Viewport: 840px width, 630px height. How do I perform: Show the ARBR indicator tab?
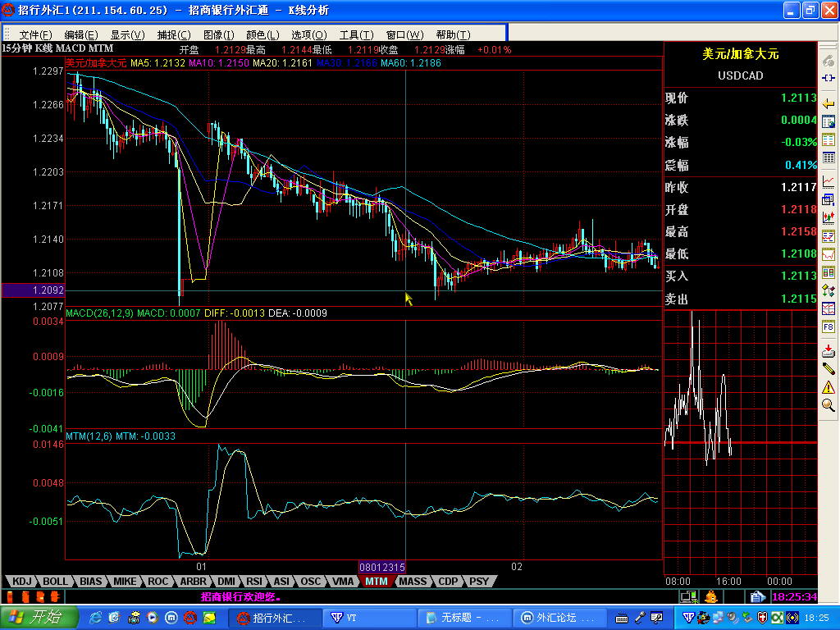click(193, 582)
